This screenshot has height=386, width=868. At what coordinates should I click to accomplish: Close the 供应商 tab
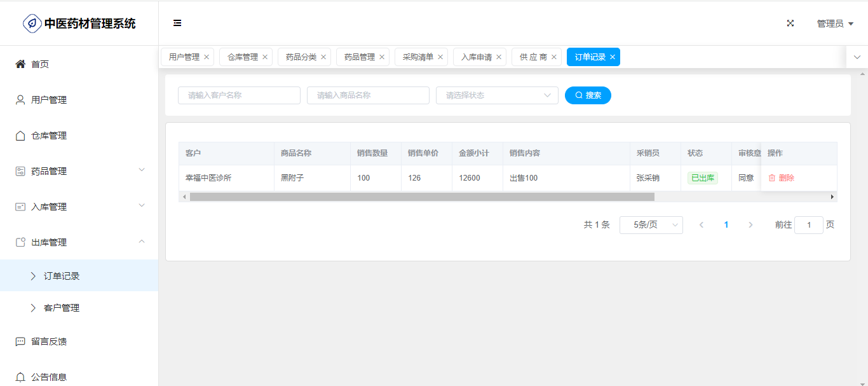pos(553,57)
